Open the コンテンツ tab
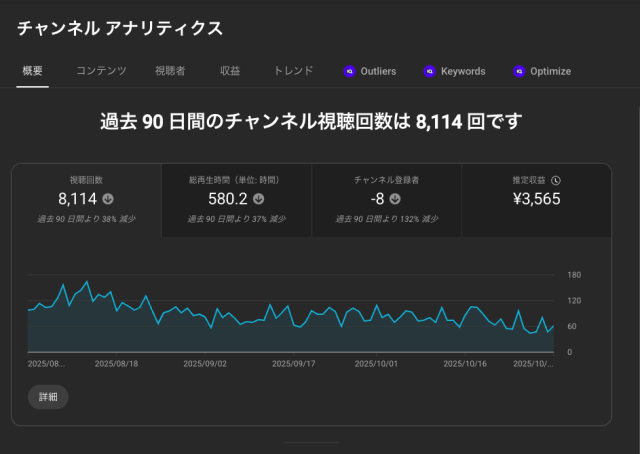640x454 pixels. click(101, 71)
